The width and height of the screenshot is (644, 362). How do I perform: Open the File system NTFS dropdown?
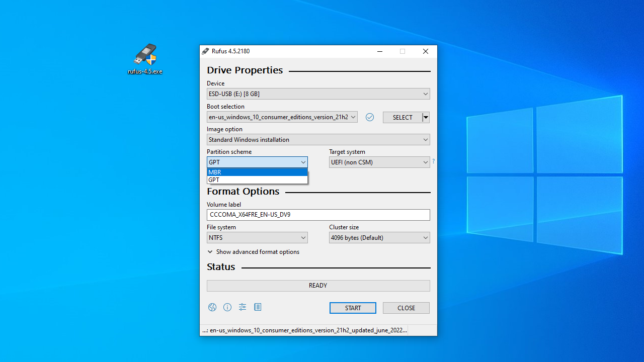coord(257,238)
